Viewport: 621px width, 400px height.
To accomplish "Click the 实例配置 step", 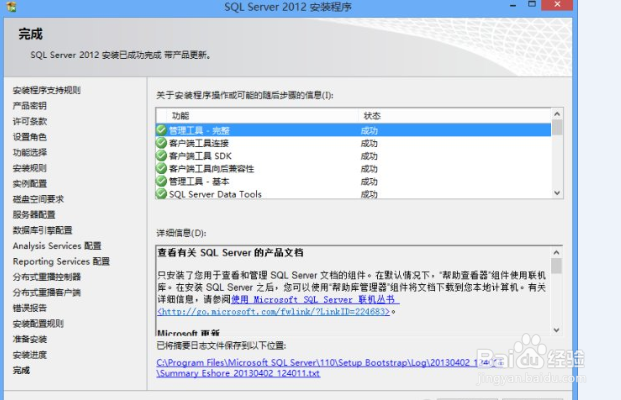I will point(30,184).
